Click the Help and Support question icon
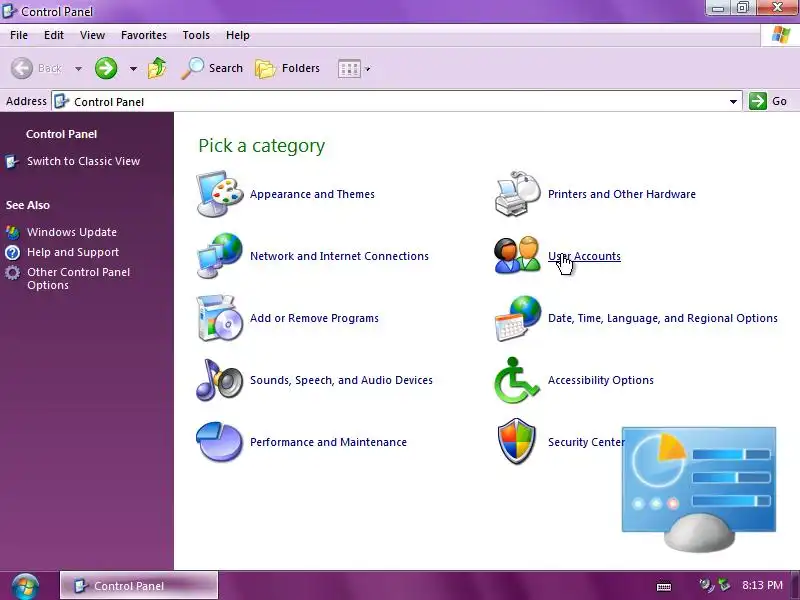Image resolution: width=800 pixels, height=600 pixels. 12,252
